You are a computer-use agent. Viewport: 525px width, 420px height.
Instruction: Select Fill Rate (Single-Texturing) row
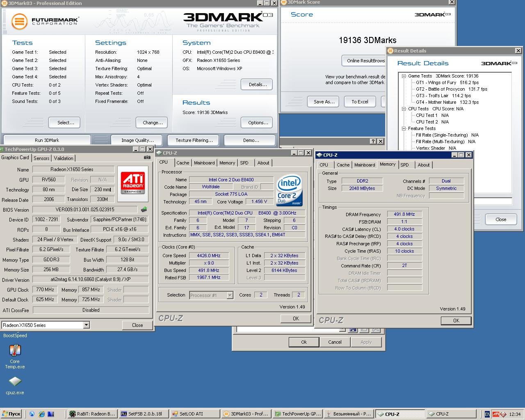pyautogui.click(x=447, y=135)
